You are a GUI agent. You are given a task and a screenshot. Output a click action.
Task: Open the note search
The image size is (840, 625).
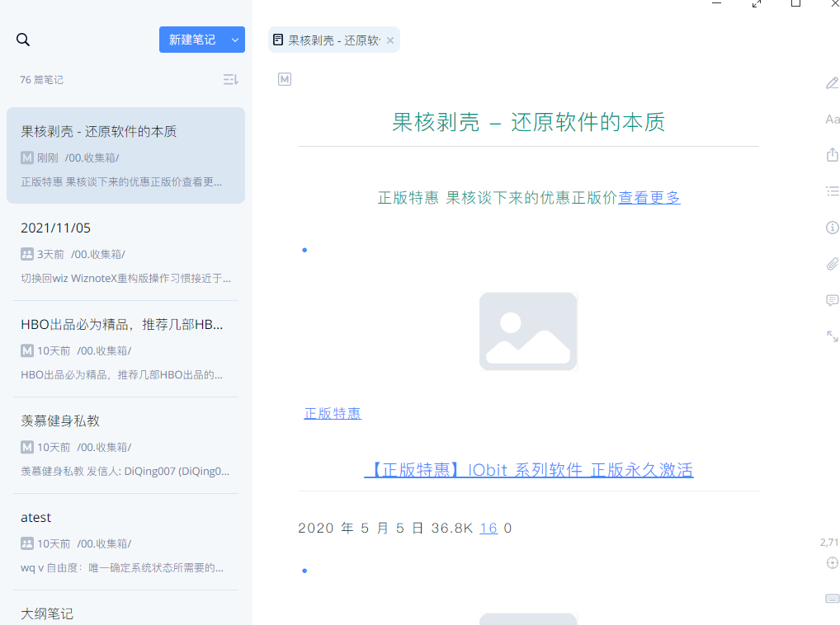click(22, 39)
